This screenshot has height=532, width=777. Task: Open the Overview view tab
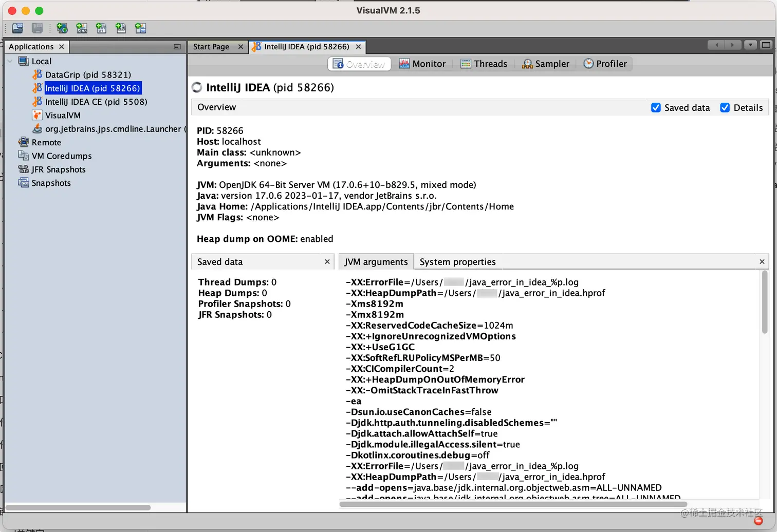point(359,64)
